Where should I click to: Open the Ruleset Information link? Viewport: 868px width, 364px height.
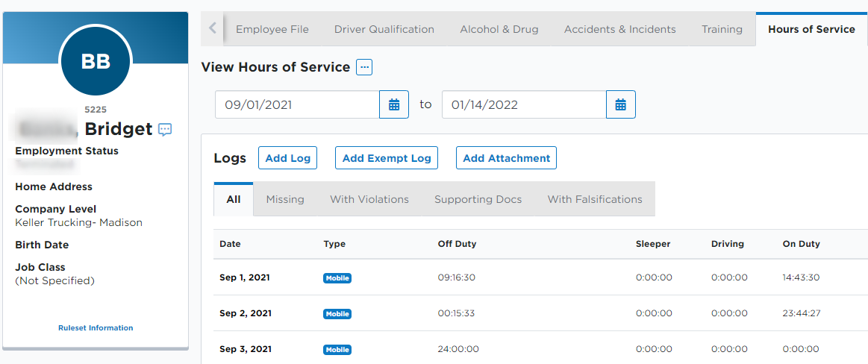(96, 328)
